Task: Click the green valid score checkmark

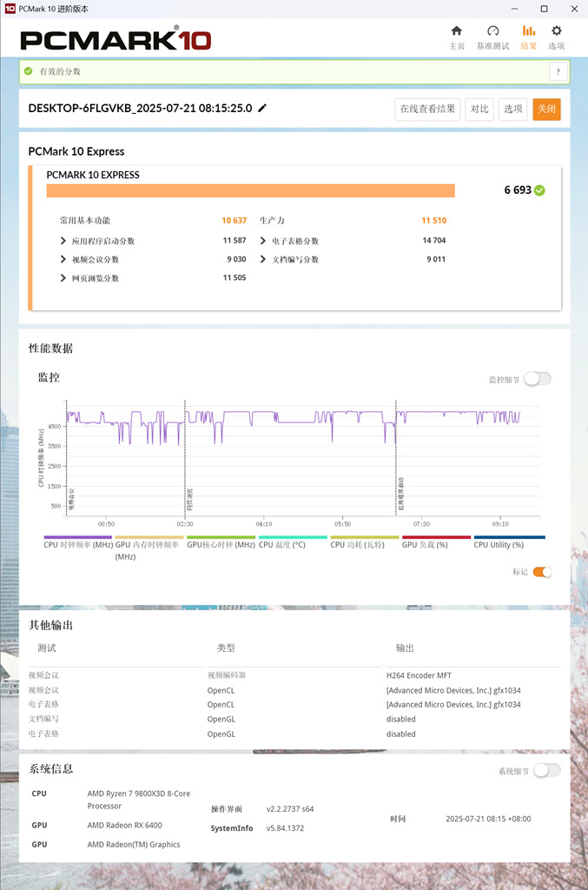Action: click(x=29, y=71)
